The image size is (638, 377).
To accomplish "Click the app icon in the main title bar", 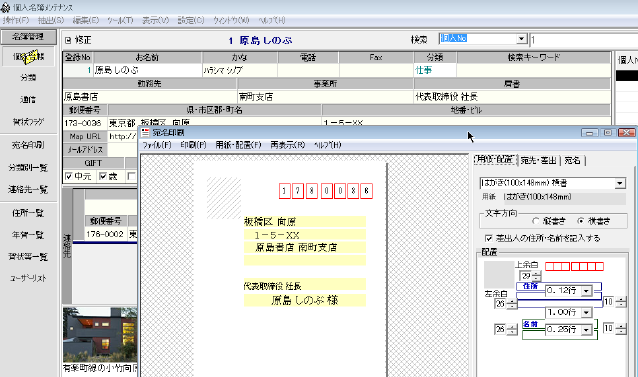I will 5,7.
